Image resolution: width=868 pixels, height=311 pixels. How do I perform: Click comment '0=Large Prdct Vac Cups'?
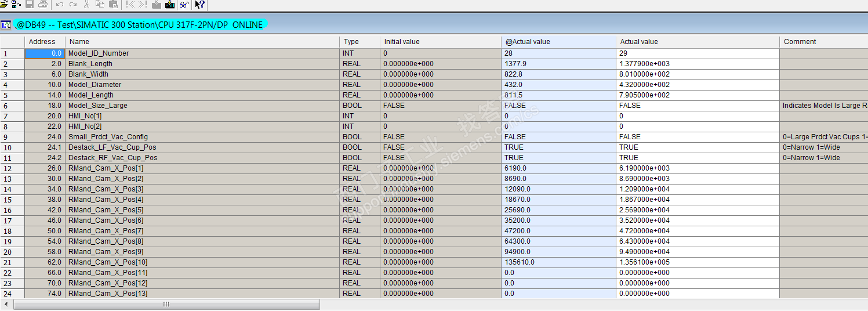(824, 137)
